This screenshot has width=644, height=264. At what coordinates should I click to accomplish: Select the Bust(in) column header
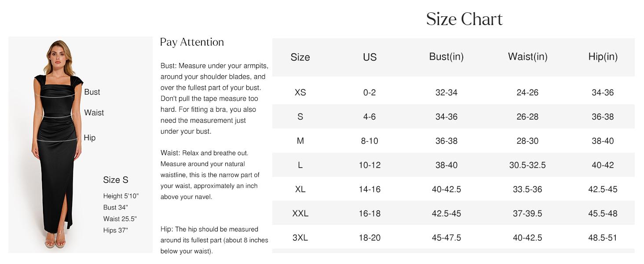(x=446, y=57)
